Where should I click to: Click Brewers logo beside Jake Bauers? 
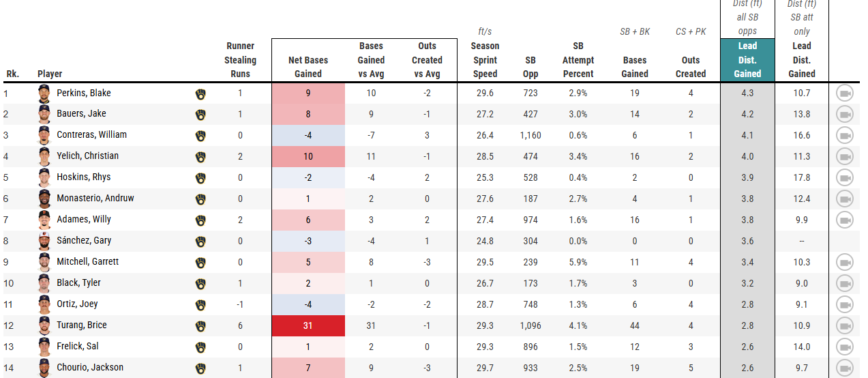pos(200,115)
